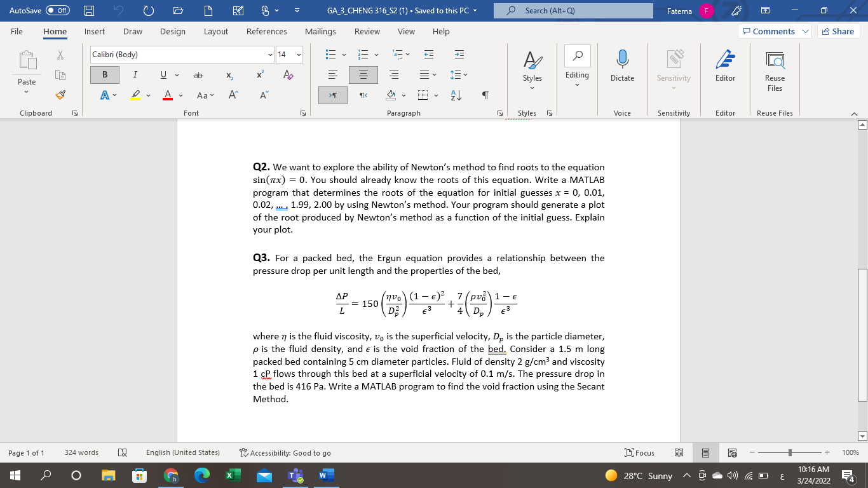Expand the Bullets list dropdown arrow
The image size is (868, 488).
(x=344, y=55)
